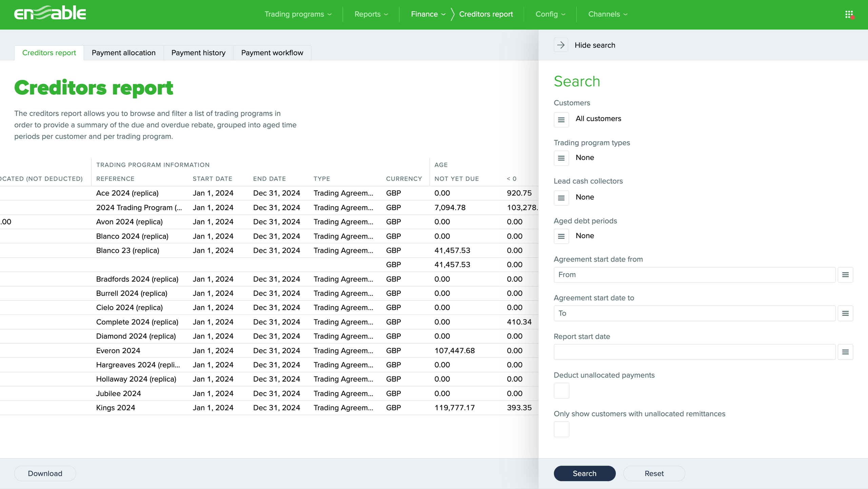Select the Avon 2024 (replica) reference
The image size is (868, 489).
(130, 222)
